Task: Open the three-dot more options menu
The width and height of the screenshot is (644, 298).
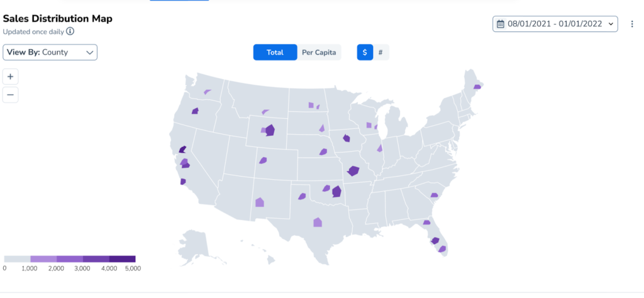Action: click(x=632, y=24)
